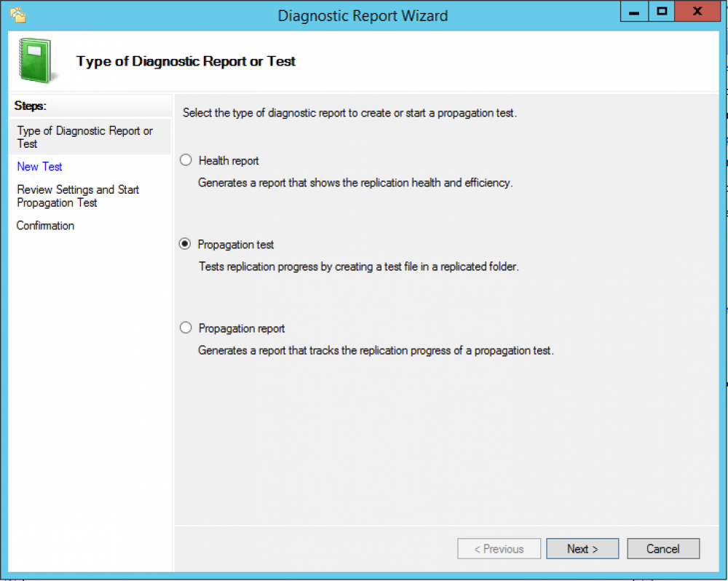Select the Type of Diagnostic Report or Test step

tap(84, 137)
